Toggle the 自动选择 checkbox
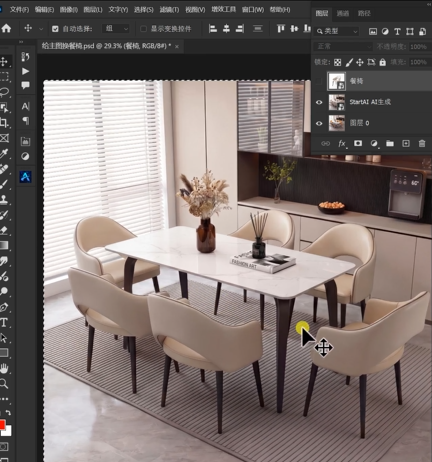432x462 pixels. point(55,29)
